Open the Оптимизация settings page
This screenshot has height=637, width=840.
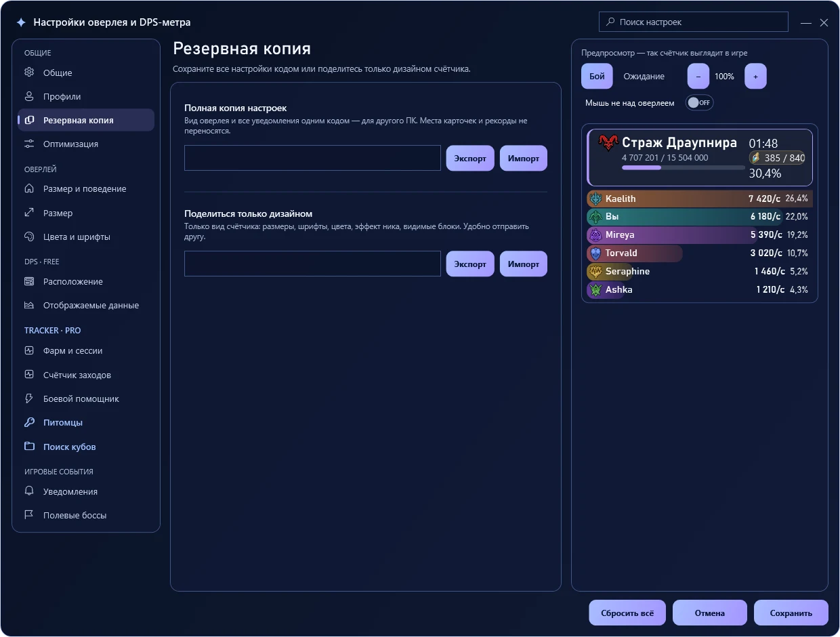pos(86,144)
